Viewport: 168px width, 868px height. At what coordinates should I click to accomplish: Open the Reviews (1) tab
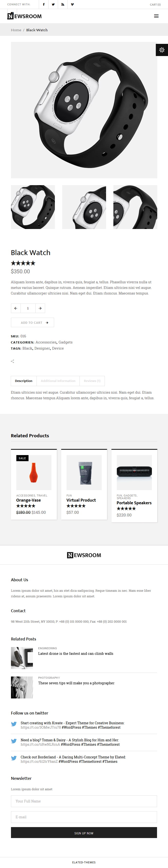coord(92,381)
